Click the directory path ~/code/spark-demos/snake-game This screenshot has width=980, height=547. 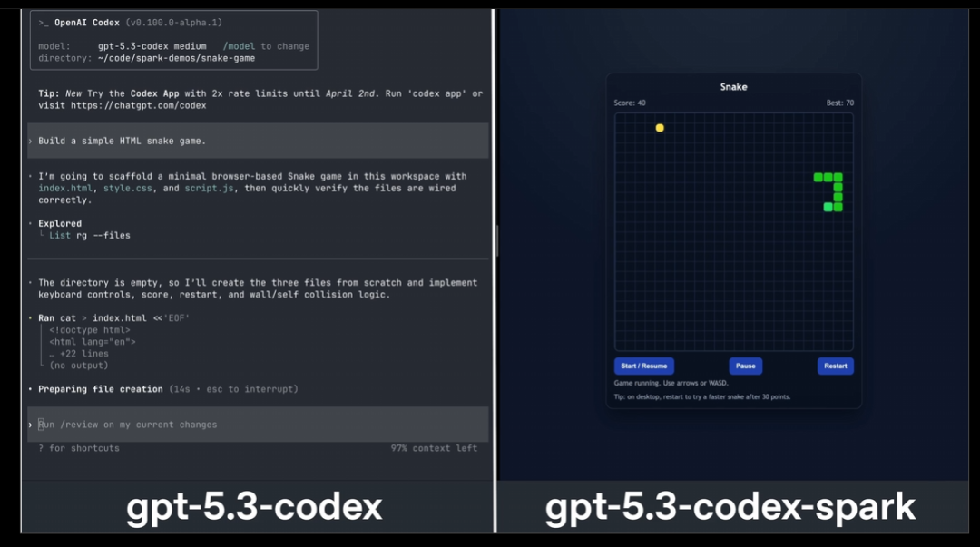(176, 58)
